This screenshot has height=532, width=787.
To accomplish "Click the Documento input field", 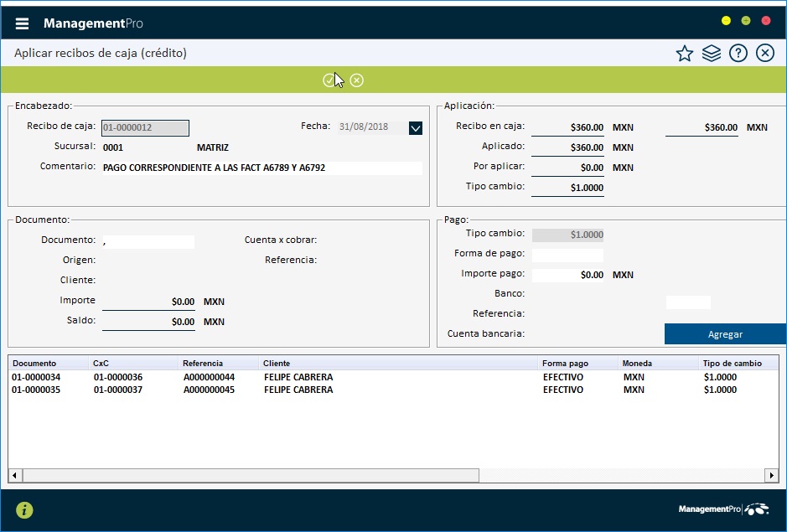I will click(148, 242).
